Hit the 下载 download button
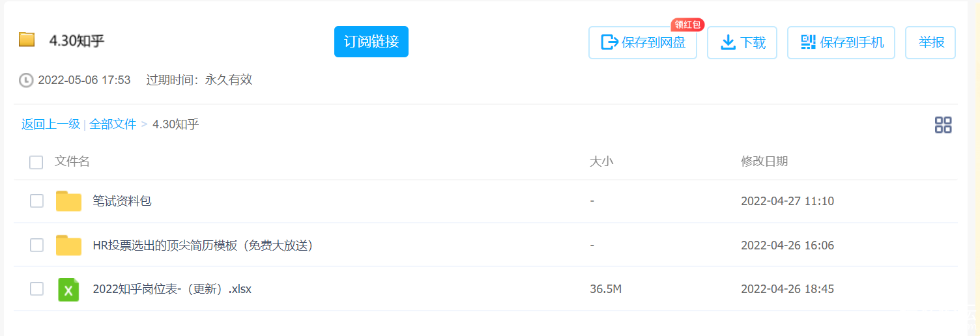Image resolution: width=980 pixels, height=336 pixels. pyautogui.click(x=742, y=43)
